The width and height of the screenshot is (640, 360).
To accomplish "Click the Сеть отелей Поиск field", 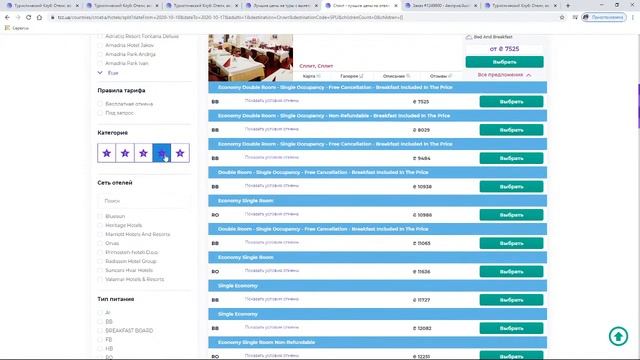I will pos(144,201).
